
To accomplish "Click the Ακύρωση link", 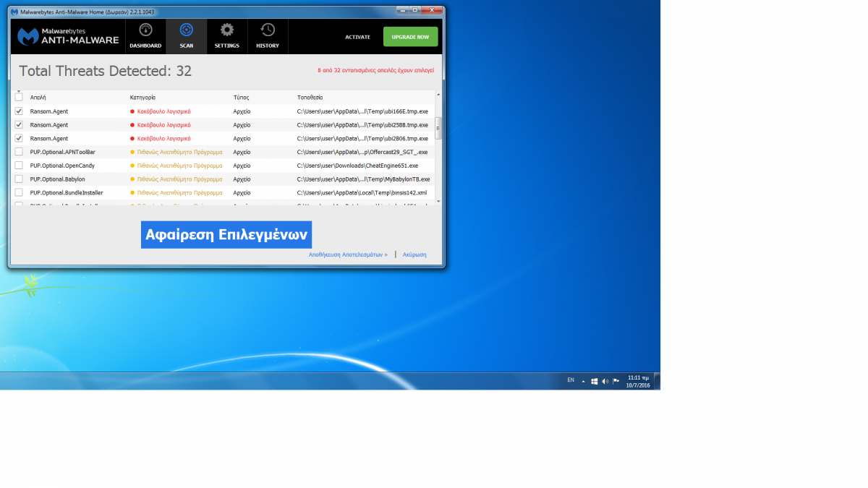I will pos(414,254).
